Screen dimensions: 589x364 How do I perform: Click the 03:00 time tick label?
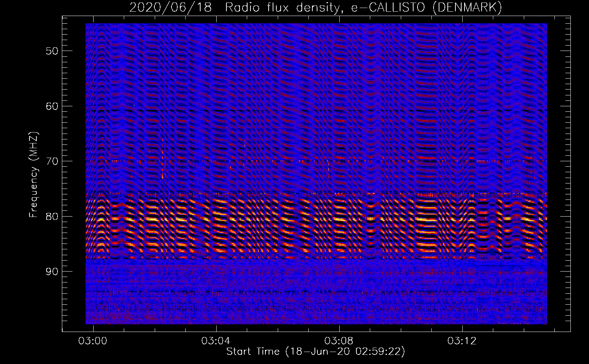click(93, 341)
